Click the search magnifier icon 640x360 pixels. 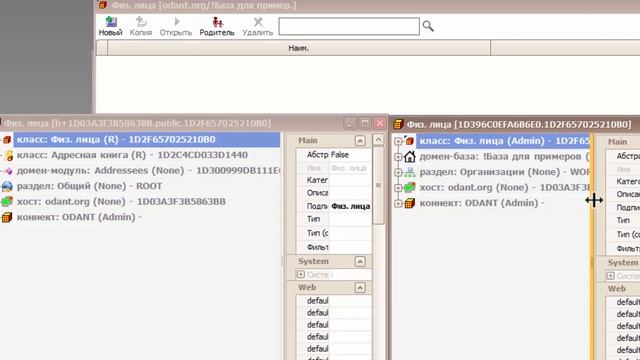(x=428, y=26)
